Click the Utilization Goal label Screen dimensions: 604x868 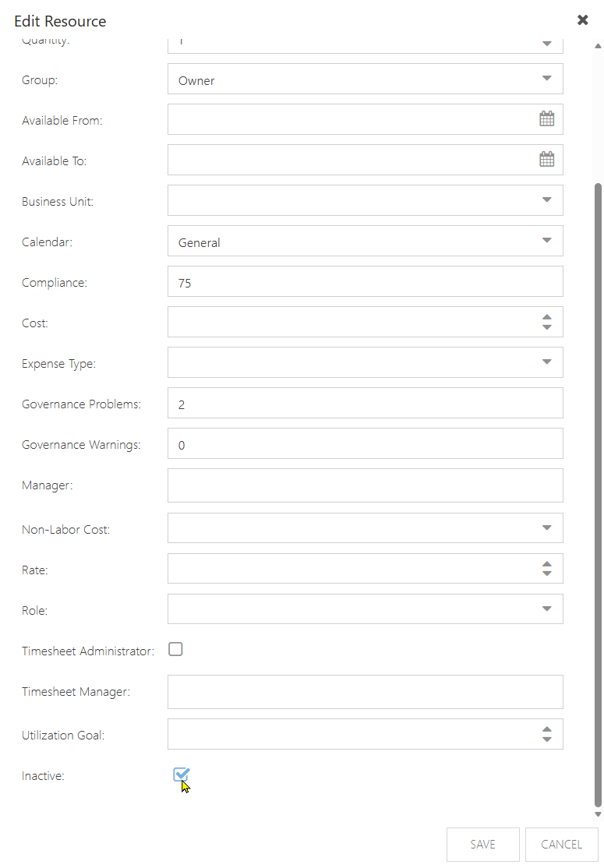(x=63, y=735)
